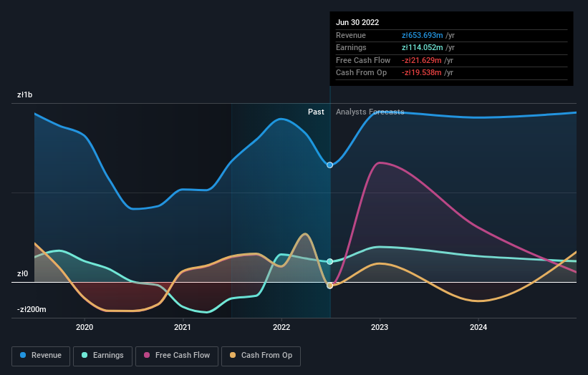Click the orange Cash From Op data point marker

[329, 286]
